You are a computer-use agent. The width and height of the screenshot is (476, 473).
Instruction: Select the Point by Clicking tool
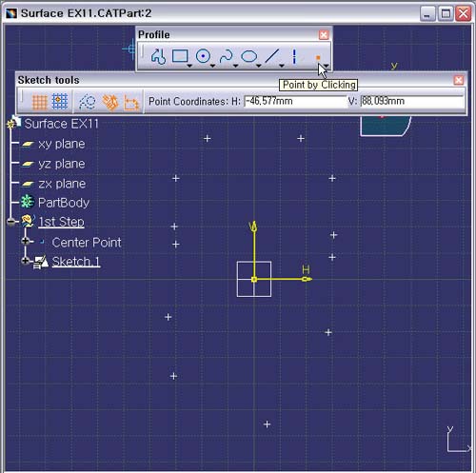(x=318, y=57)
